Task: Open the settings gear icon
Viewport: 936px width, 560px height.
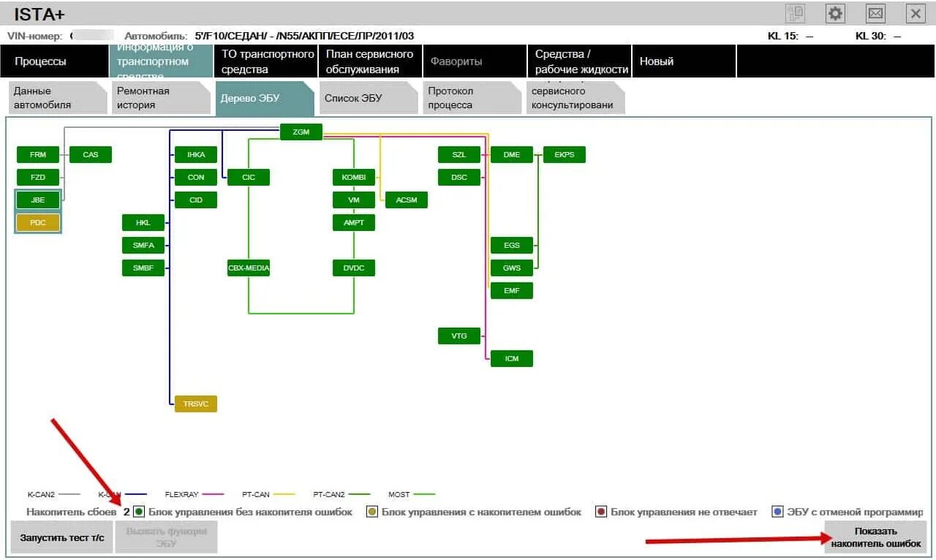Action: point(835,13)
